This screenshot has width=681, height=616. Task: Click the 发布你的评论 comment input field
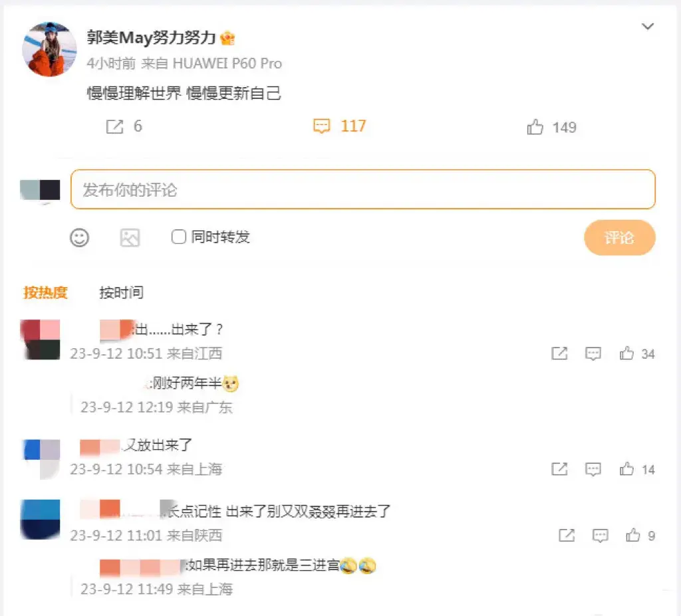click(362, 189)
